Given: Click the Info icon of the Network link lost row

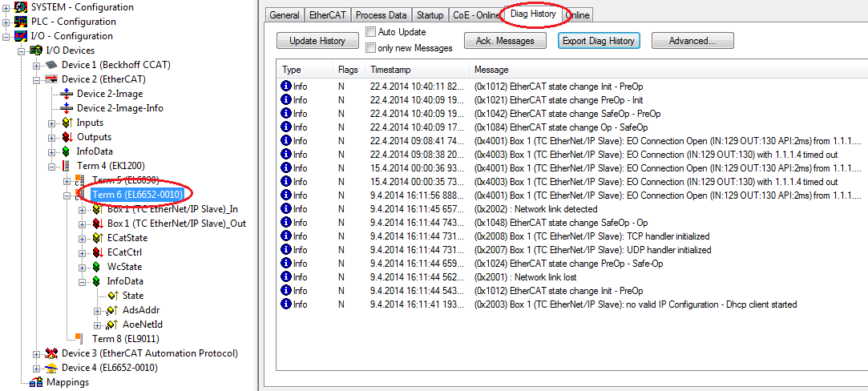Looking at the screenshot, I should click(x=286, y=277).
